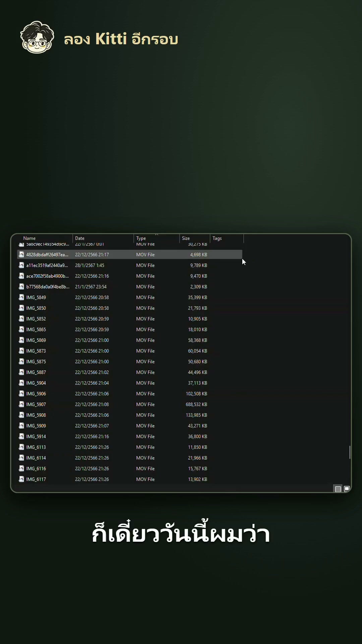The image size is (362, 644).
Task: Click the file icon beside IMG_5914
Action: pos(21,436)
